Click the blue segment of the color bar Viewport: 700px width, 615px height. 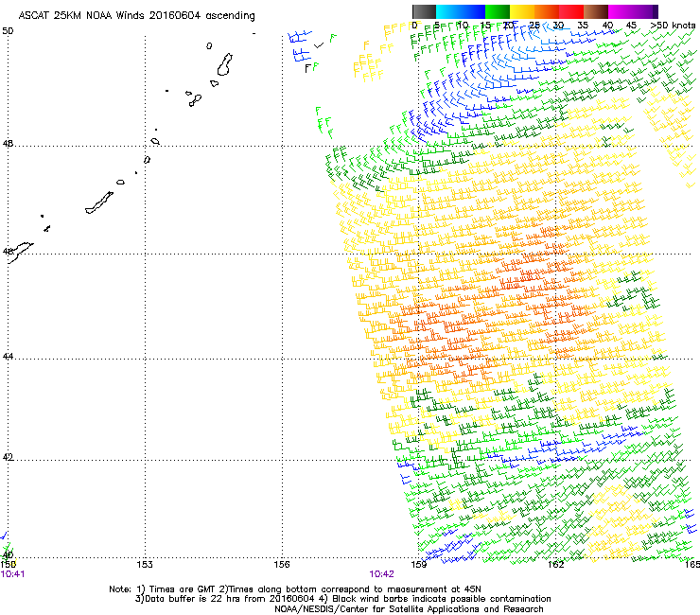tap(473, 11)
